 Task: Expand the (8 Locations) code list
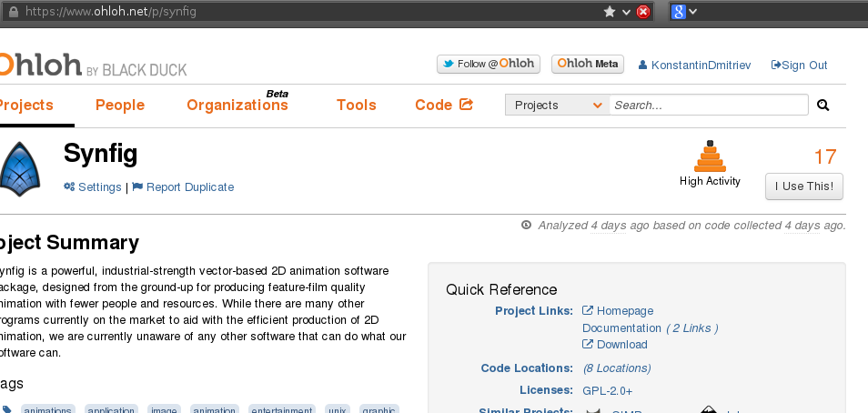[617, 368]
